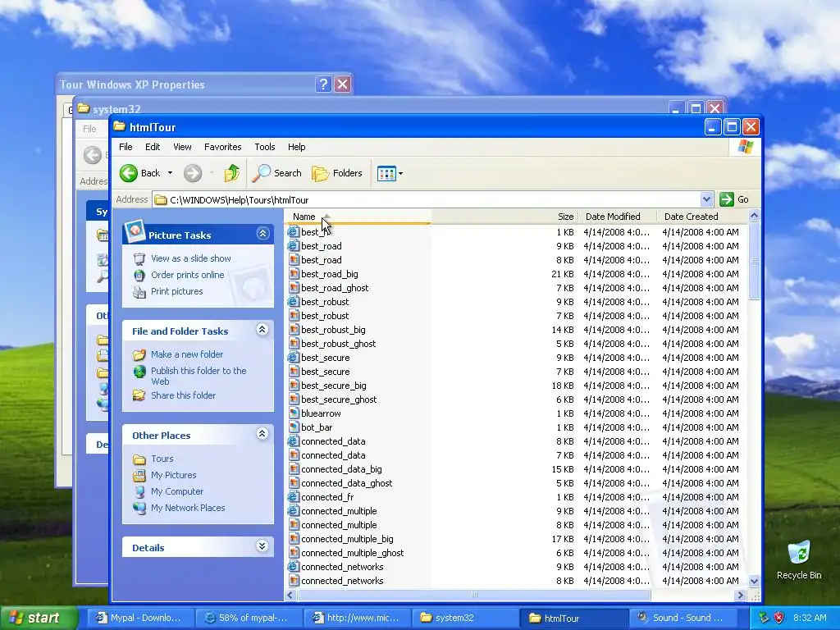This screenshot has height=630, width=840.
Task: Toggle the Folders pane button
Action: (337, 173)
